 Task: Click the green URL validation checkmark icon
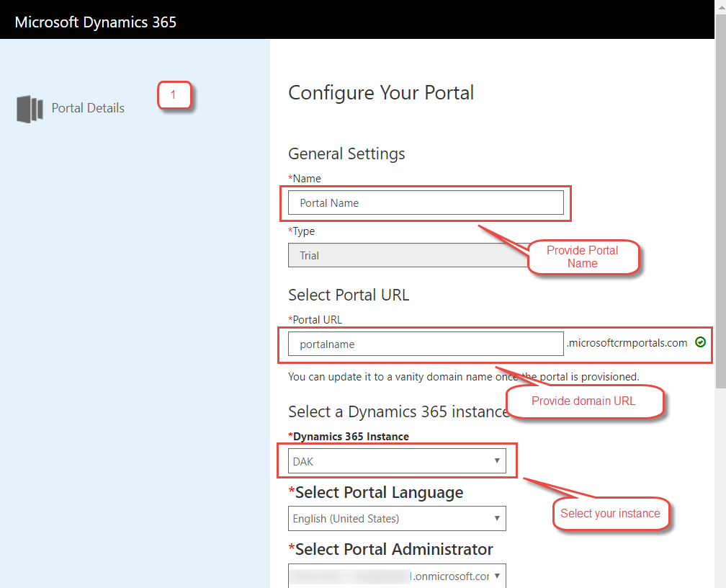pyautogui.click(x=701, y=342)
